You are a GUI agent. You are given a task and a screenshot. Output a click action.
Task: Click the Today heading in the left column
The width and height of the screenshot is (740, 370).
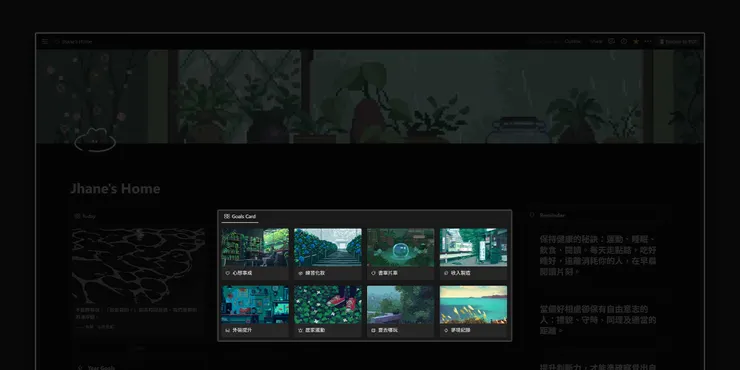(x=89, y=216)
